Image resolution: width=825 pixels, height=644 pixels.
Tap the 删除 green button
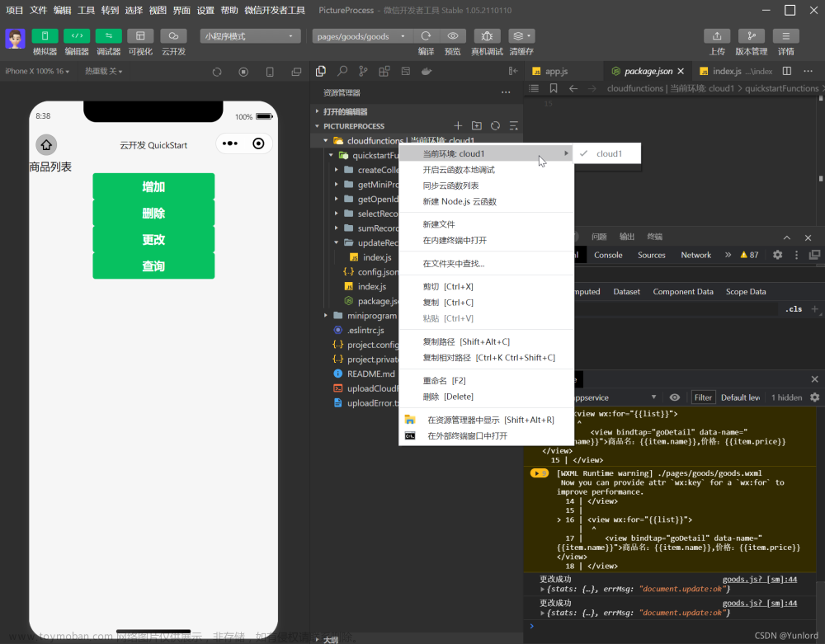(153, 213)
